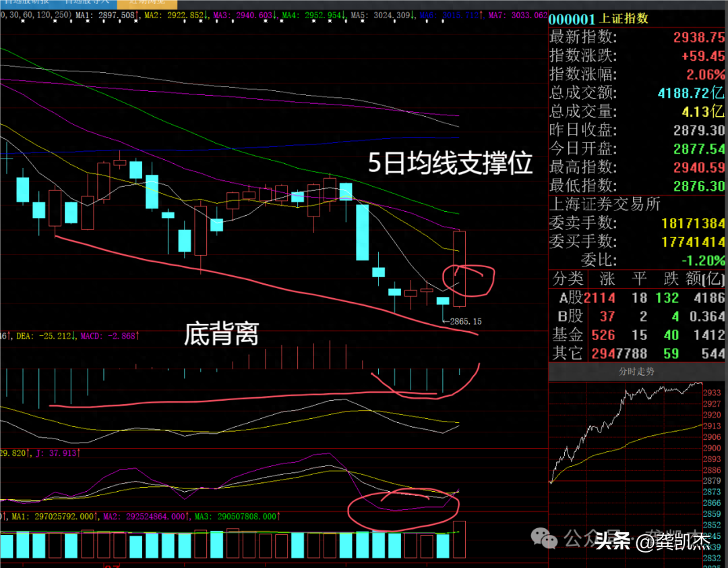This screenshot has width=728, height=568.
Task: Click the 底背离 annotation text
Action: [221, 334]
